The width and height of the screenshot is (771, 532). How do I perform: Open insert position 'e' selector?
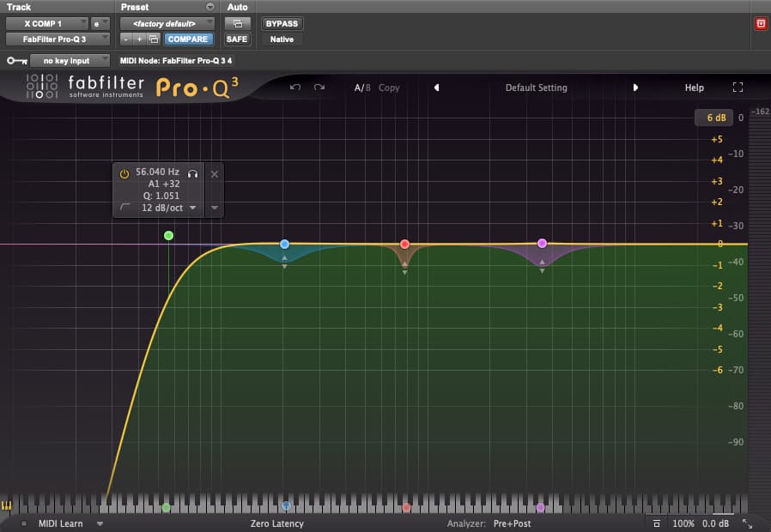100,23
